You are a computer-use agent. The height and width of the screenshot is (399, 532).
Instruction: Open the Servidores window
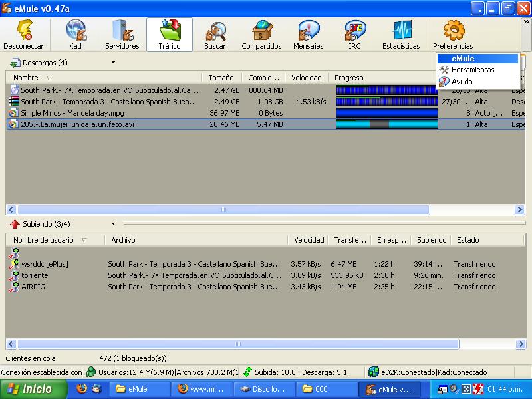tap(122, 35)
